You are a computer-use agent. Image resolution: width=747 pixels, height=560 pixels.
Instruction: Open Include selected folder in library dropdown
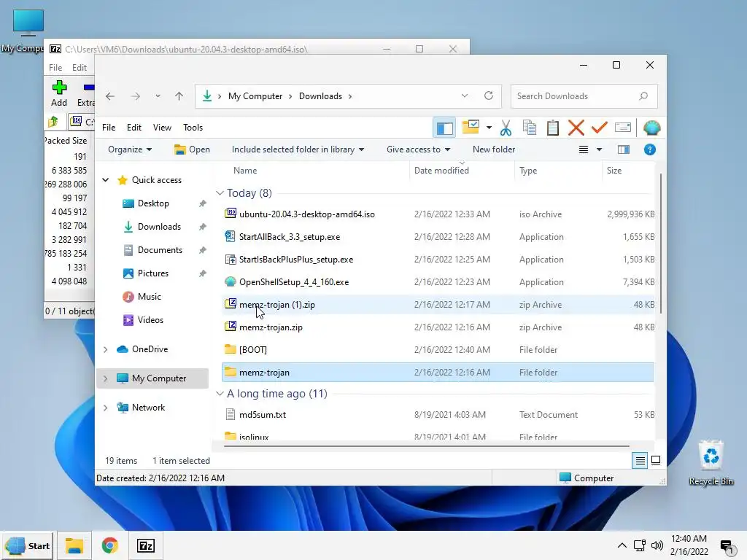[x=298, y=149]
